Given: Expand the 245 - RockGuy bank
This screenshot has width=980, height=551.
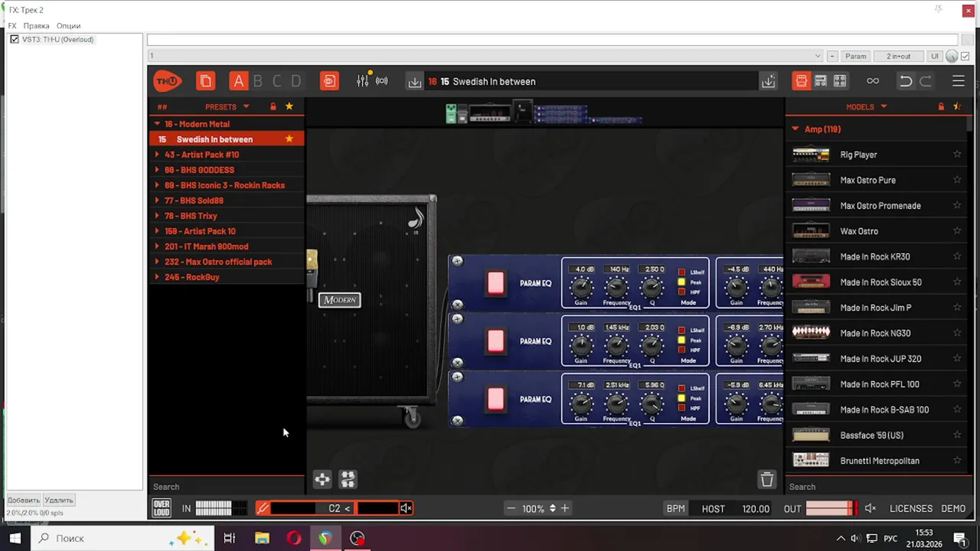Looking at the screenshot, I should pos(158,277).
